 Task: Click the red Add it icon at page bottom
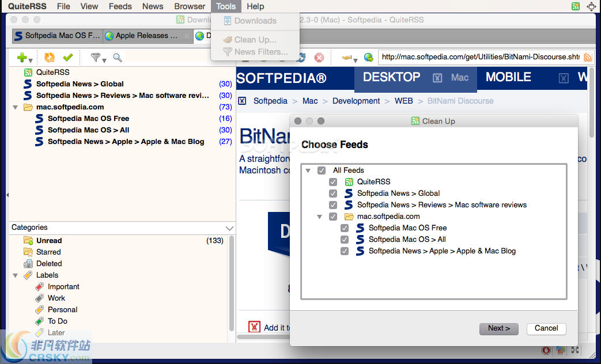point(254,327)
